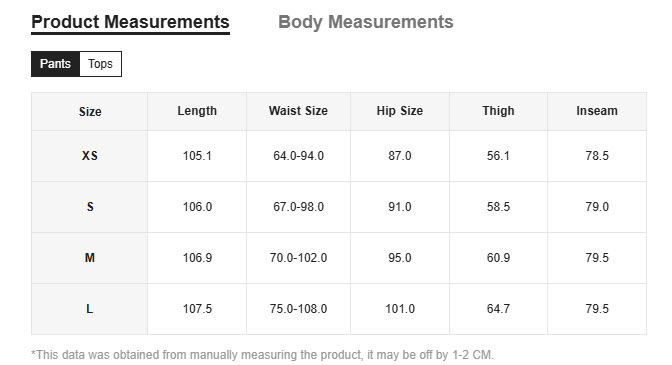The width and height of the screenshot is (672, 365).
Task: Click the Waist Size column header
Action: [x=298, y=111]
